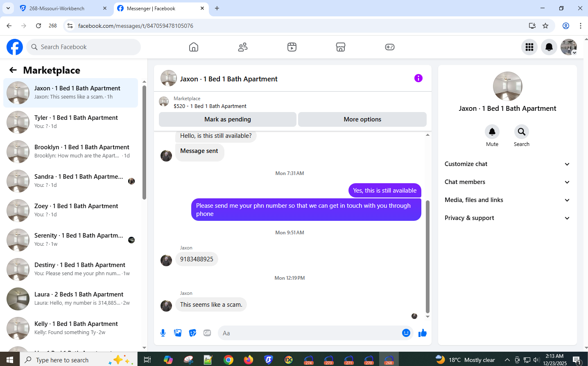
Task: Open Brooklyn's 1 Bed 1 Bath Apartment chat
Action: click(70, 152)
